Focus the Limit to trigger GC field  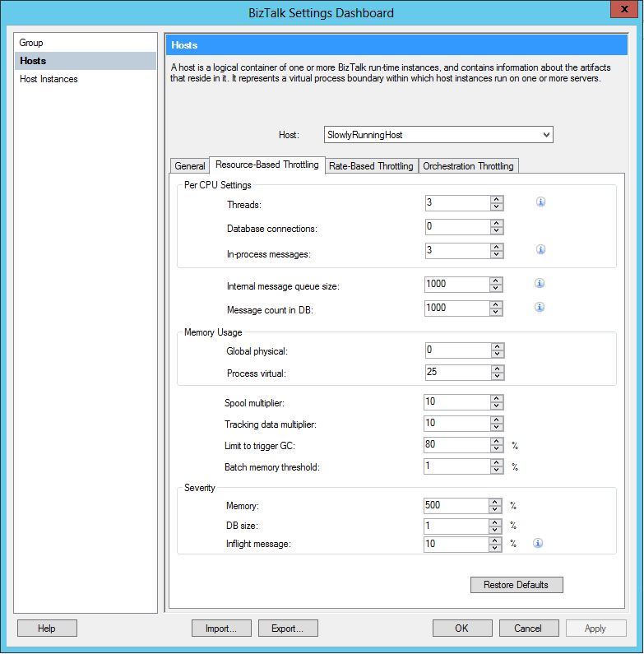(x=457, y=444)
